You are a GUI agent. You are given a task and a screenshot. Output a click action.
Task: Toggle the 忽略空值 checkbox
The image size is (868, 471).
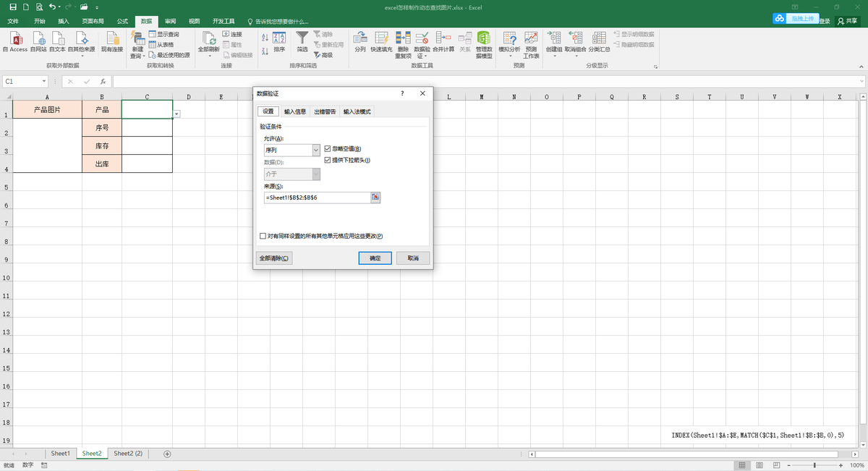pos(328,148)
